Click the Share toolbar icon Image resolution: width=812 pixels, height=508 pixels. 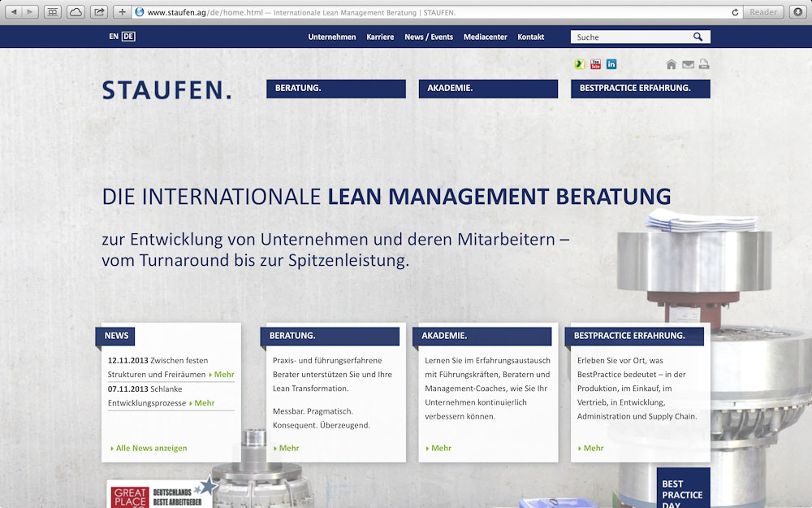coord(98,12)
